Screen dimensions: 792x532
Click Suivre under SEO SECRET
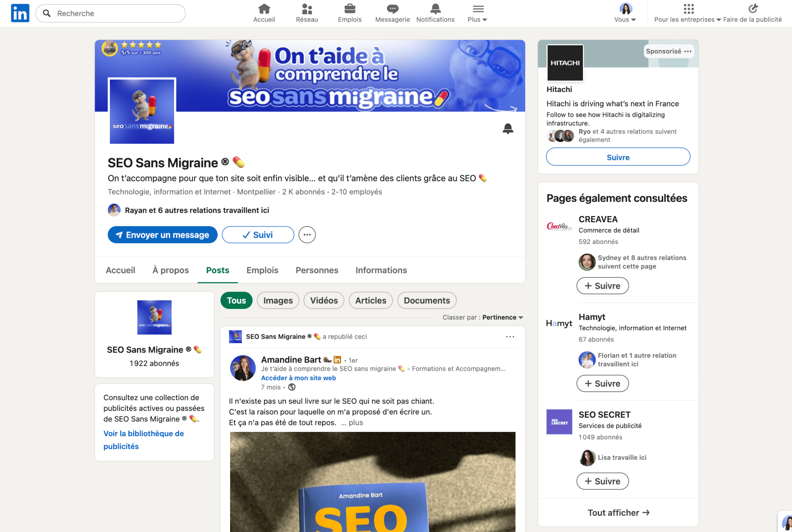603,481
